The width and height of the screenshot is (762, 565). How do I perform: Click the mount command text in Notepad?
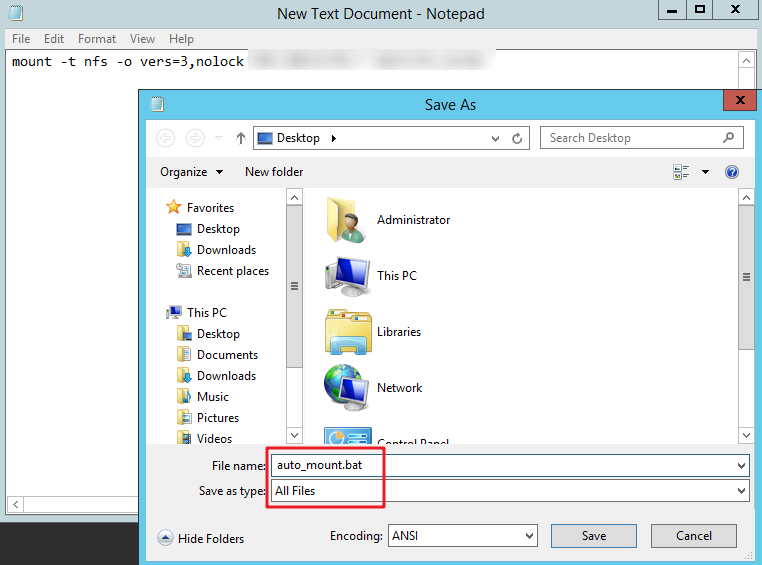128,62
